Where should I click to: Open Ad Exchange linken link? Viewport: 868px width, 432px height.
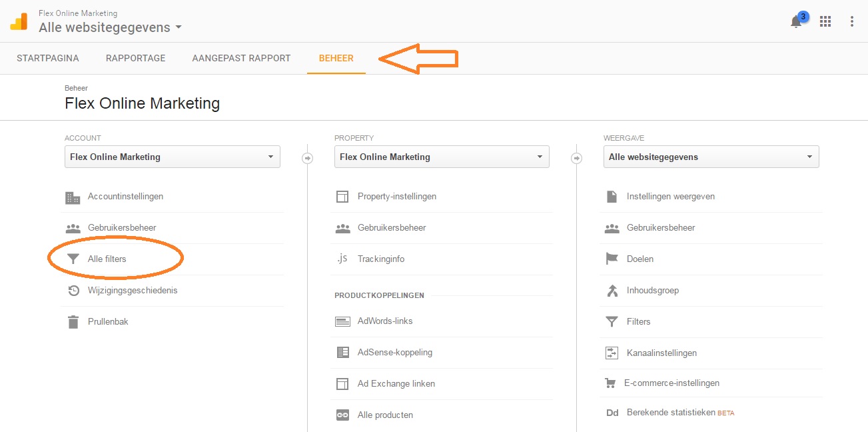pos(396,384)
